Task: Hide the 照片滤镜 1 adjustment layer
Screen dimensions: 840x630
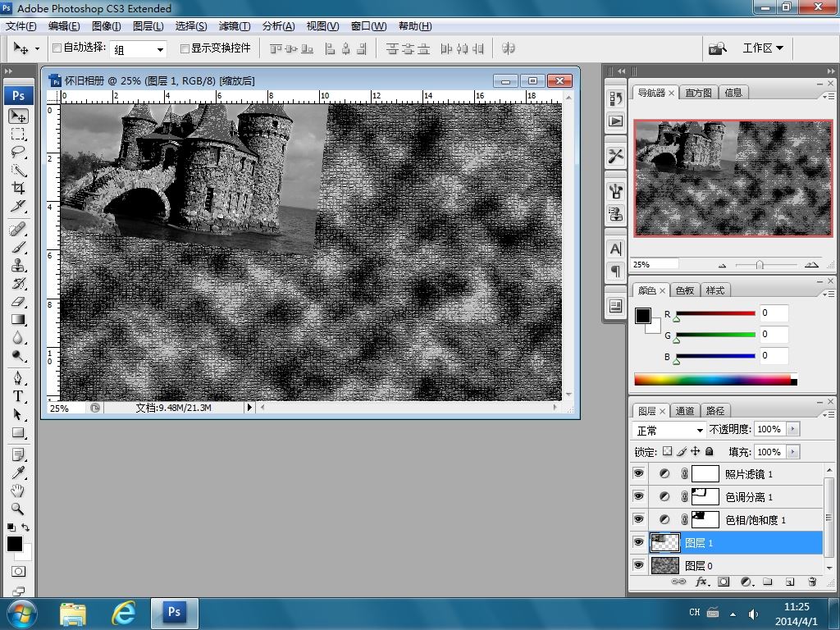Action: [x=639, y=474]
